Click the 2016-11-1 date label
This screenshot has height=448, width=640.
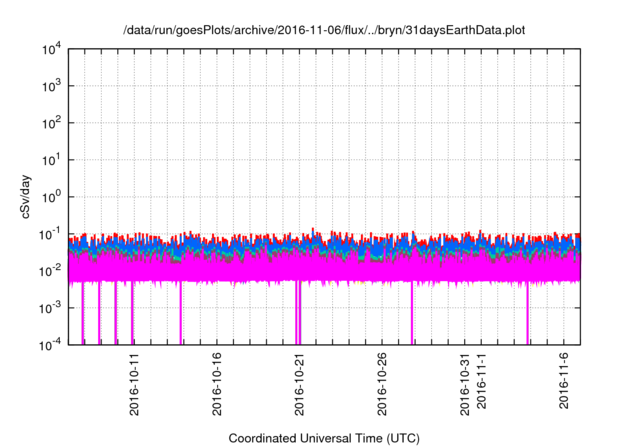click(482, 381)
